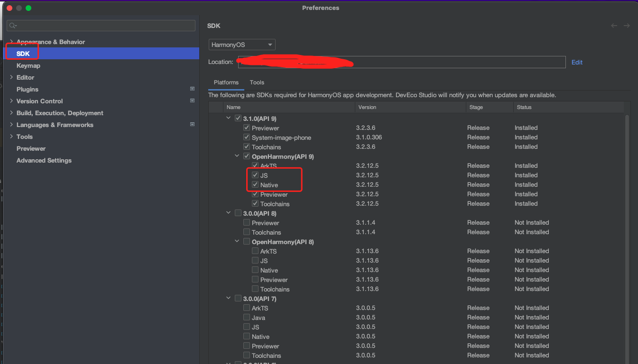The height and width of the screenshot is (364, 638).
Task: Collapse the OpenHarmony(API 8) node
Action: pos(238,242)
